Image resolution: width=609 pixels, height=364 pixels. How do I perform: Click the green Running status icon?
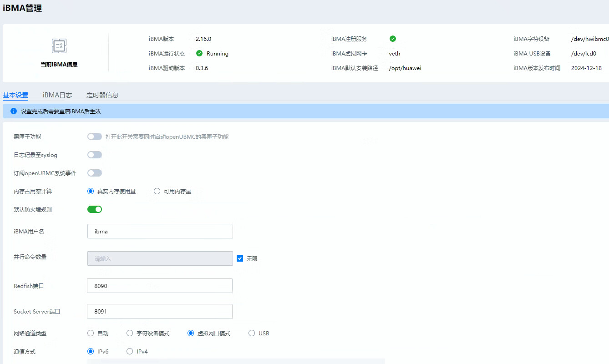tap(199, 53)
